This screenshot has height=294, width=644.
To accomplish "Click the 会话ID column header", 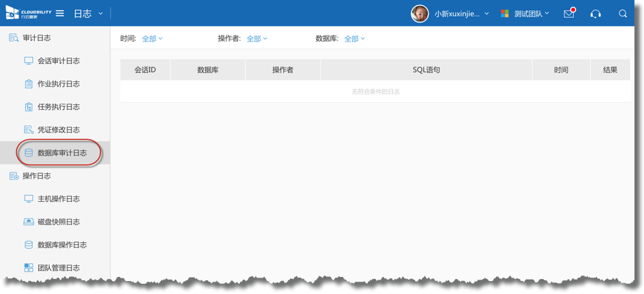I will click(145, 70).
